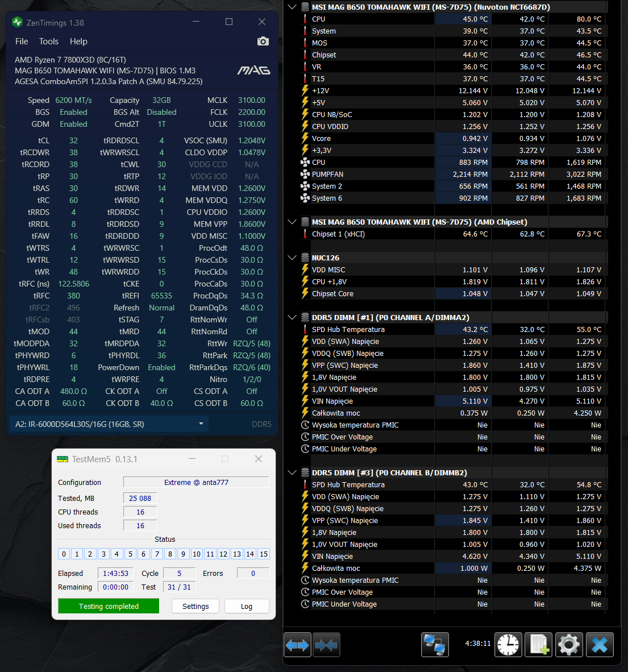Image resolution: width=628 pixels, height=672 pixels.
Task: Click the thermometer icon beside MOS
Action: coord(305,43)
